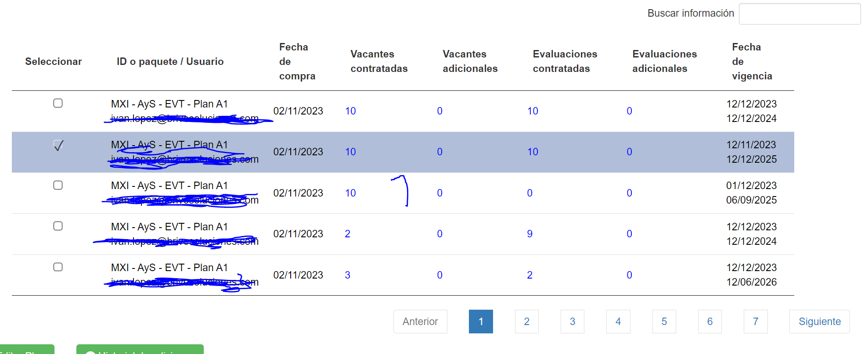Click vigencia date 12/12/2025

(751, 159)
